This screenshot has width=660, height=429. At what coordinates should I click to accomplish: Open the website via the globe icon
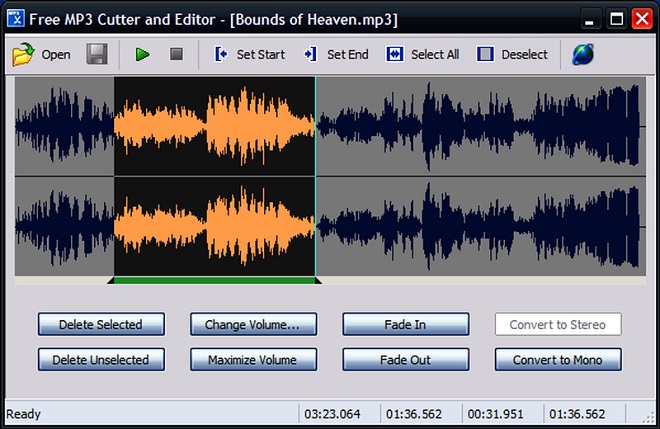pyautogui.click(x=583, y=54)
